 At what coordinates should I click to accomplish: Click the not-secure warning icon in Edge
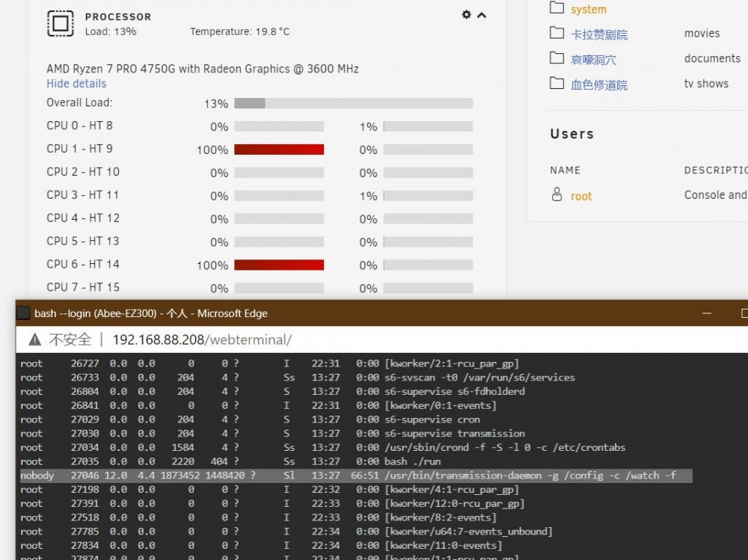[35, 339]
